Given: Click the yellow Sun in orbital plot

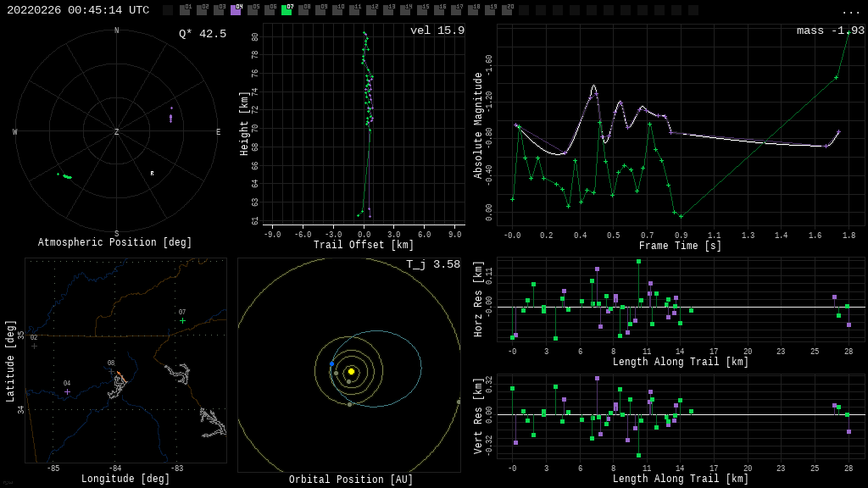Looking at the screenshot, I should tap(351, 371).
